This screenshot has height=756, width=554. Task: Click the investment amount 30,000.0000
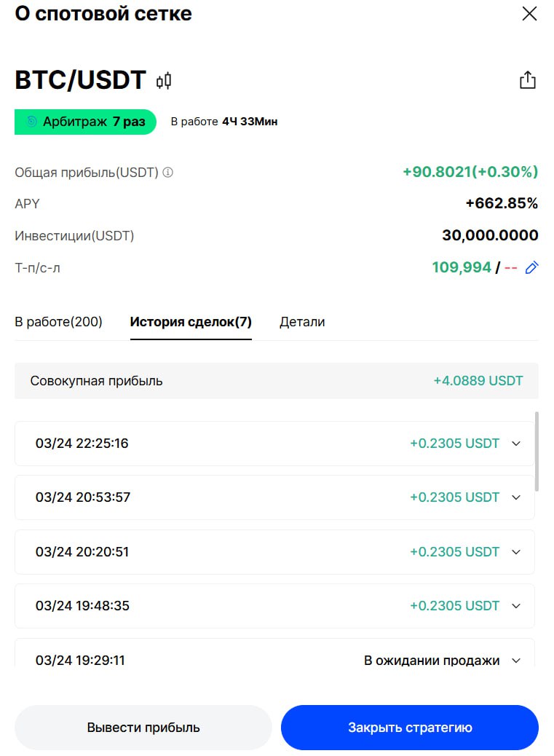pyautogui.click(x=490, y=235)
